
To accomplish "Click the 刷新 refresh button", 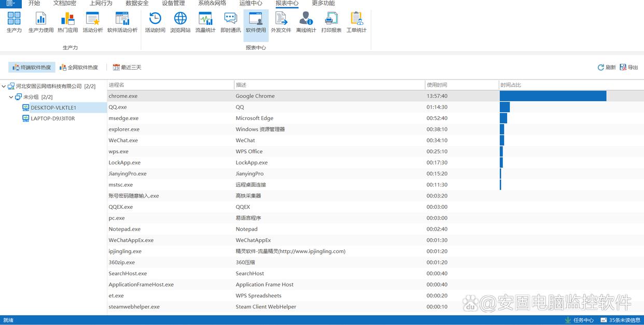I will click(x=607, y=67).
